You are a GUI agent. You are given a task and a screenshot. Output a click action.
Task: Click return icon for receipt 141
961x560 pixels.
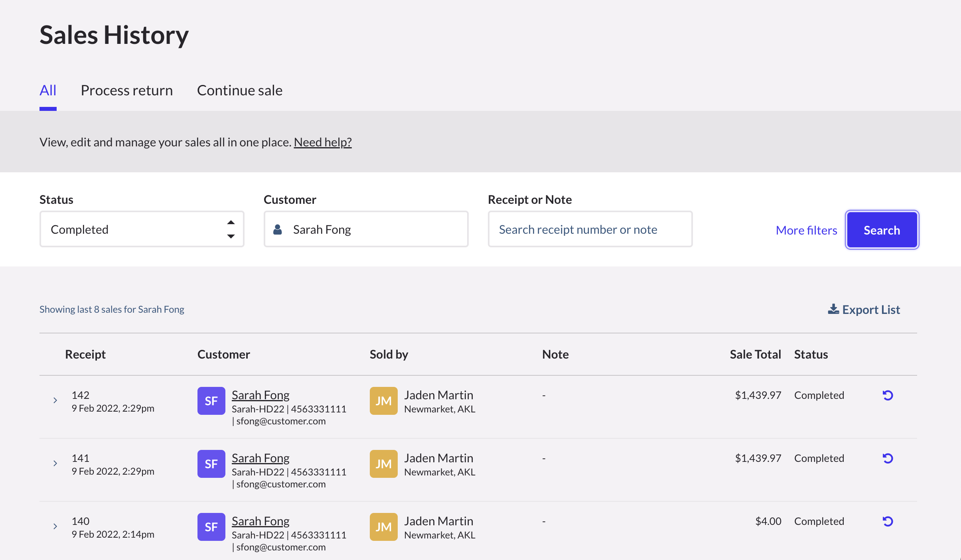[x=888, y=458]
